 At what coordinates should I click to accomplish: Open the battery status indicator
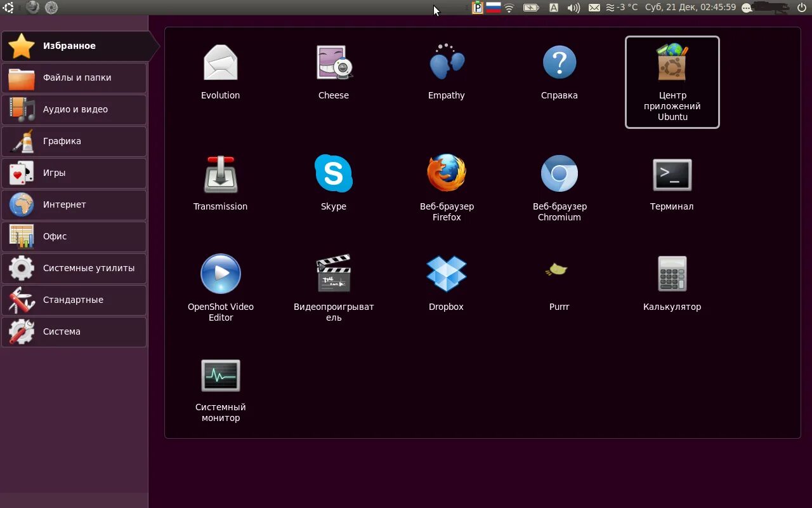point(531,8)
